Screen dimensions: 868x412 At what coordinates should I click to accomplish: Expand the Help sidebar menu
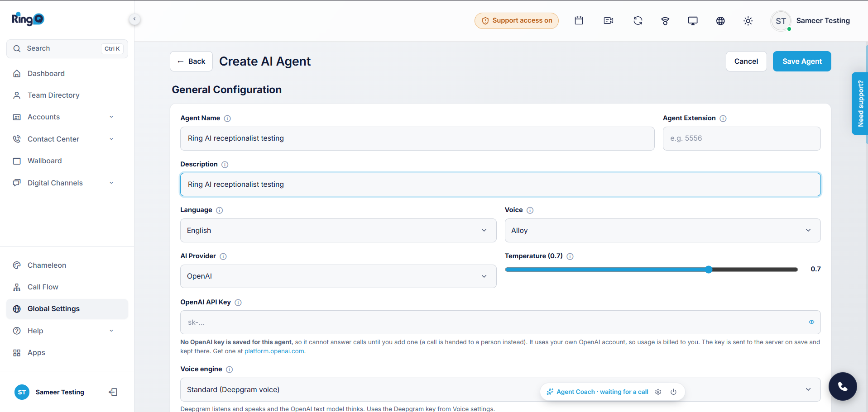point(67,331)
